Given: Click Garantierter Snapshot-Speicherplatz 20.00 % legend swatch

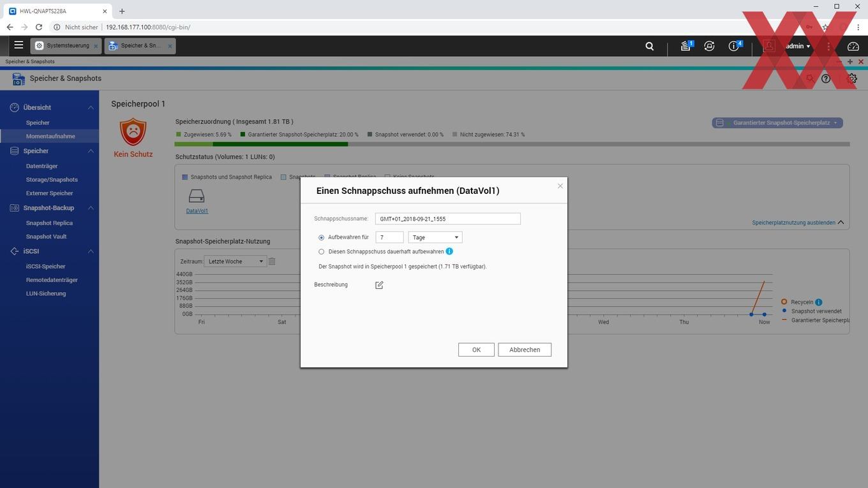Looking at the screenshot, I should [x=243, y=135].
